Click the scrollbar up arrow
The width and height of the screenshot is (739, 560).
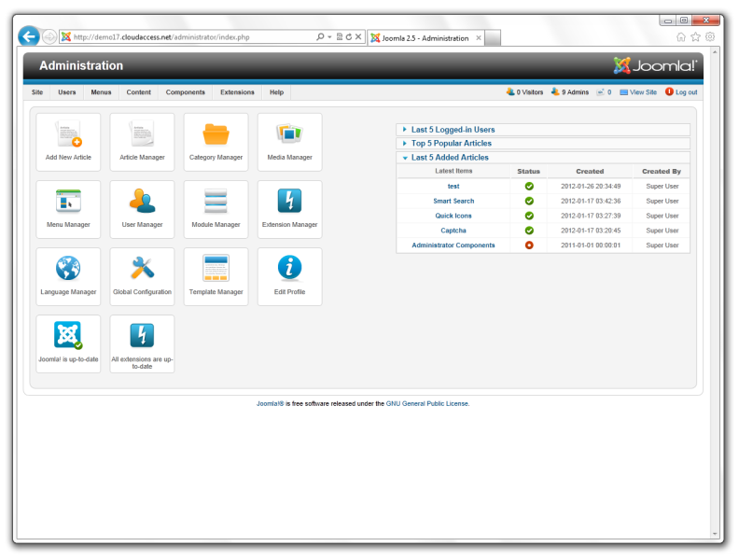point(715,52)
